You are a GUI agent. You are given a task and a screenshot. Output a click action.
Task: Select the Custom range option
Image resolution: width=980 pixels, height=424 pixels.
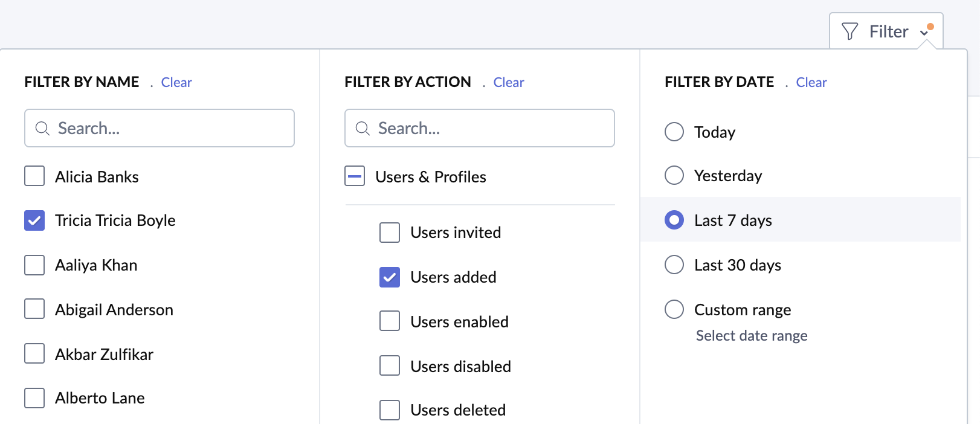tap(674, 309)
